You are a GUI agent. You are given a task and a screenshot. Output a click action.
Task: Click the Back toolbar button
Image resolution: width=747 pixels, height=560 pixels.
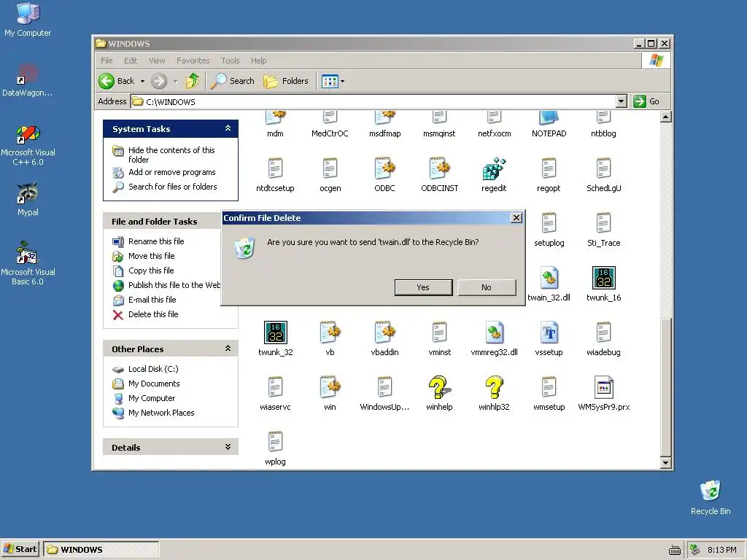click(117, 81)
